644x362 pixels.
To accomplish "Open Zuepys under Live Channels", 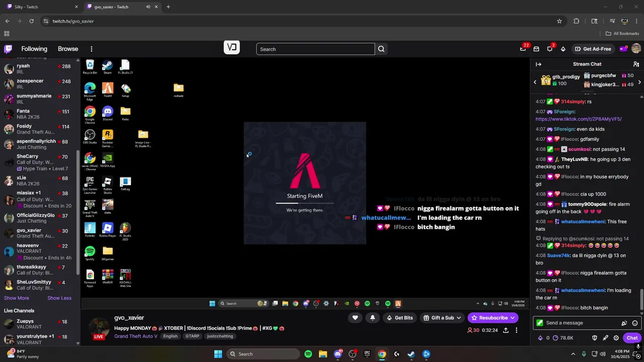I will [x=40, y=324].
